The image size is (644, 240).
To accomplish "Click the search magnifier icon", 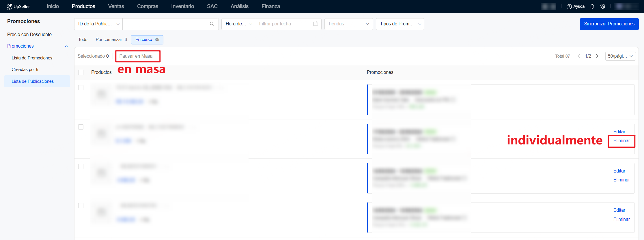I will (x=212, y=24).
